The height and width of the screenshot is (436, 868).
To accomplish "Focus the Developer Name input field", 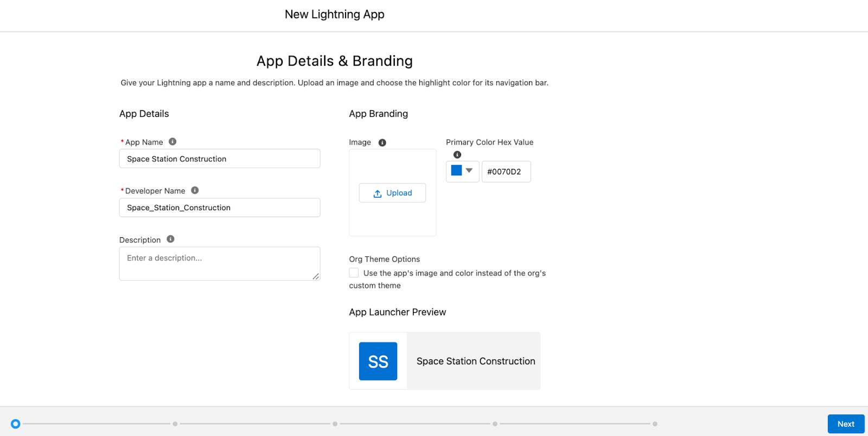I will pyautogui.click(x=220, y=207).
